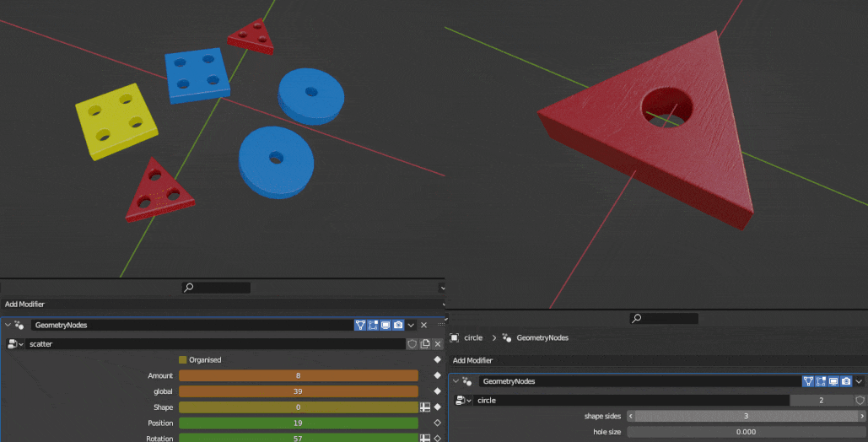This screenshot has width=868, height=442.
Task: Click the circle object icon in breadcrumb
Action: tap(455, 338)
